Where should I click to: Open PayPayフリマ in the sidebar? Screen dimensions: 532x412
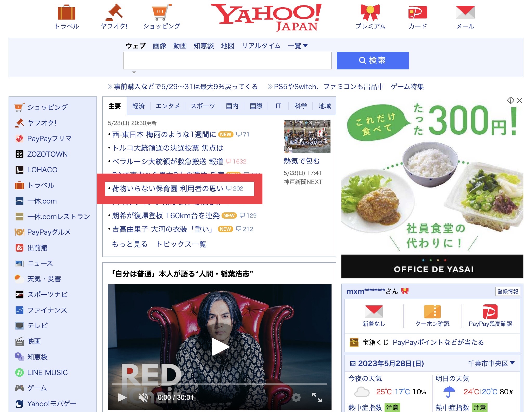pos(49,139)
